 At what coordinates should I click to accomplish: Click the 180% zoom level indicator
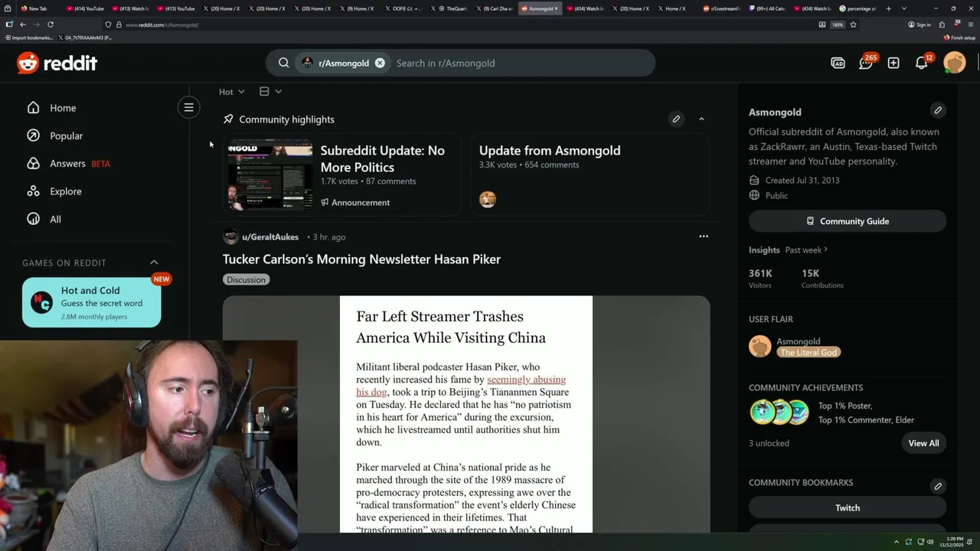pyautogui.click(x=838, y=24)
